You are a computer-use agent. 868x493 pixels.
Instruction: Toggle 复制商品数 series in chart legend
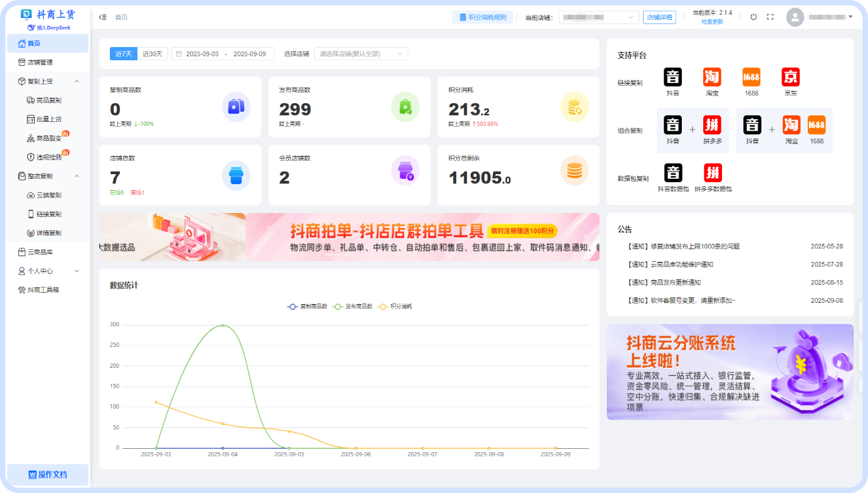coord(307,306)
